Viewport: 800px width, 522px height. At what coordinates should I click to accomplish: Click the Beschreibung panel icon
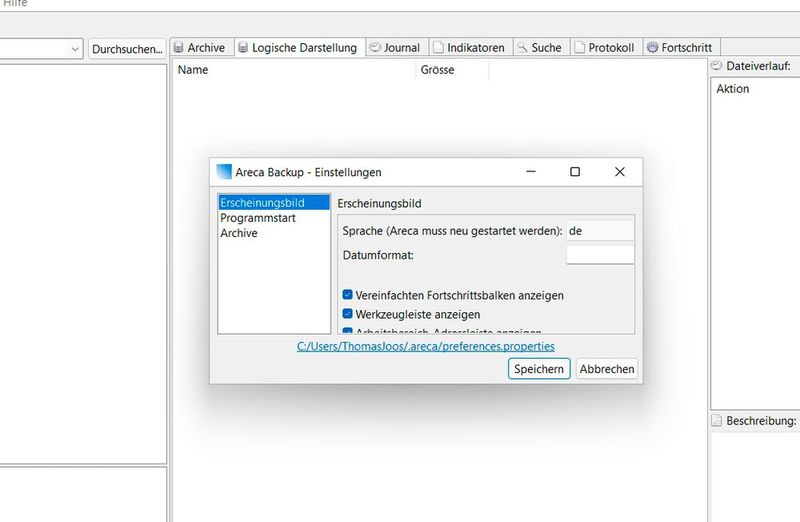(x=717, y=420)
